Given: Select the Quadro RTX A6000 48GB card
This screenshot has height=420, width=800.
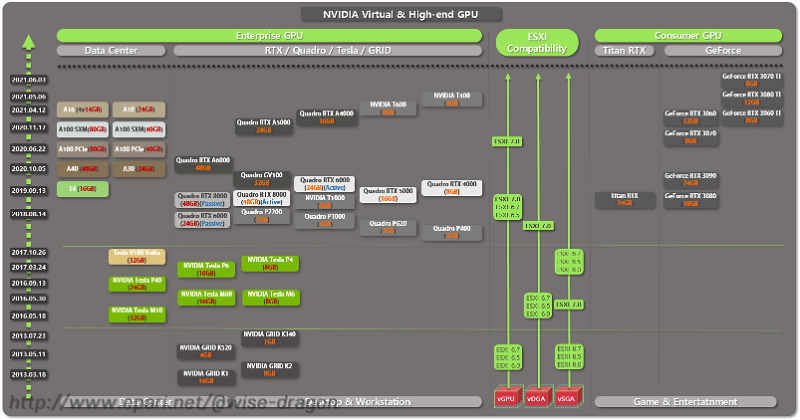Looking at the screenshot, I should click(x=203, y=164).
